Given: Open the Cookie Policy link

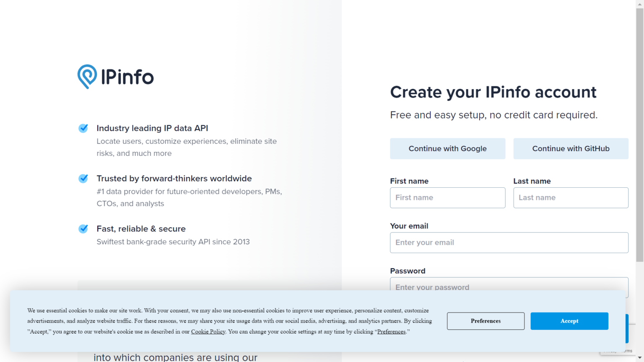Looking at the screenshot, I should pyautogui.click(x=208, y=332).
